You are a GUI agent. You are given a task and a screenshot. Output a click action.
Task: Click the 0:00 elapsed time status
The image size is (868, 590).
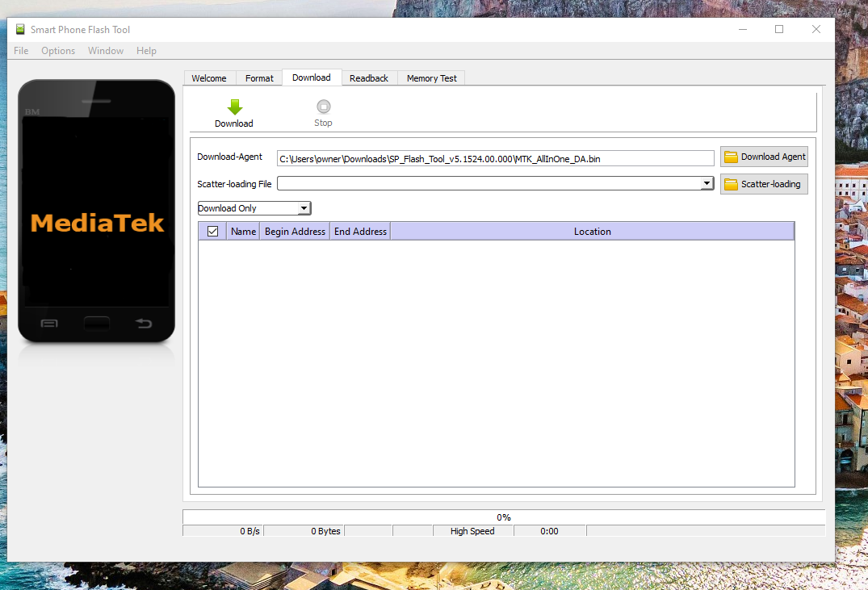click(549, 531)
